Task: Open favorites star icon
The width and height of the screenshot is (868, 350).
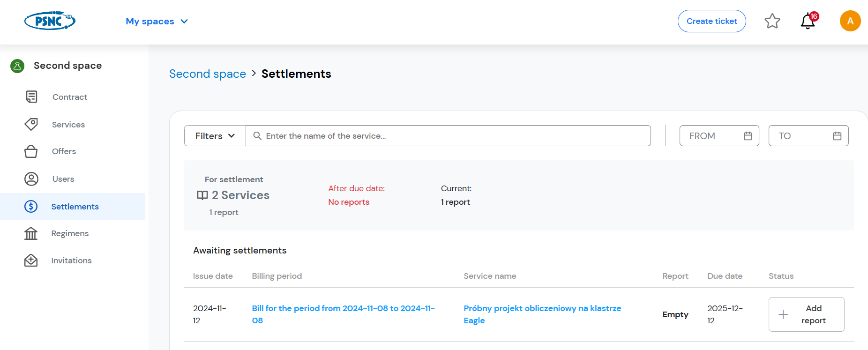Action: point(772,21)
